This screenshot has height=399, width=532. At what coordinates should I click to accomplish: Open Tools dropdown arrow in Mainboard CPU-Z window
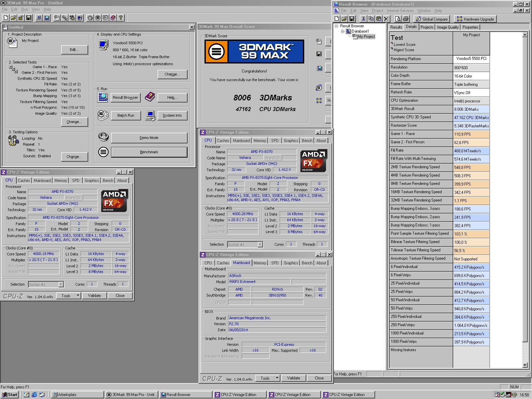click(x=277, y=378)
